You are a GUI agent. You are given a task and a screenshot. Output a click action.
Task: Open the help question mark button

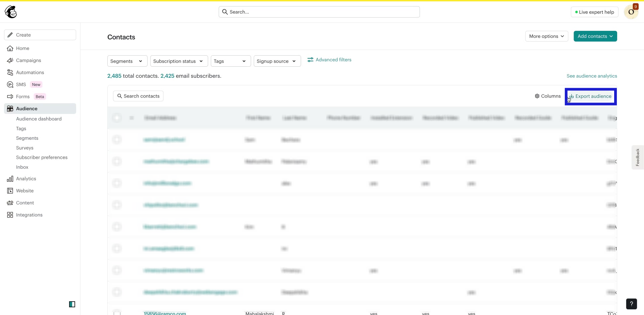pyautogui.click(x=632, y=304)
